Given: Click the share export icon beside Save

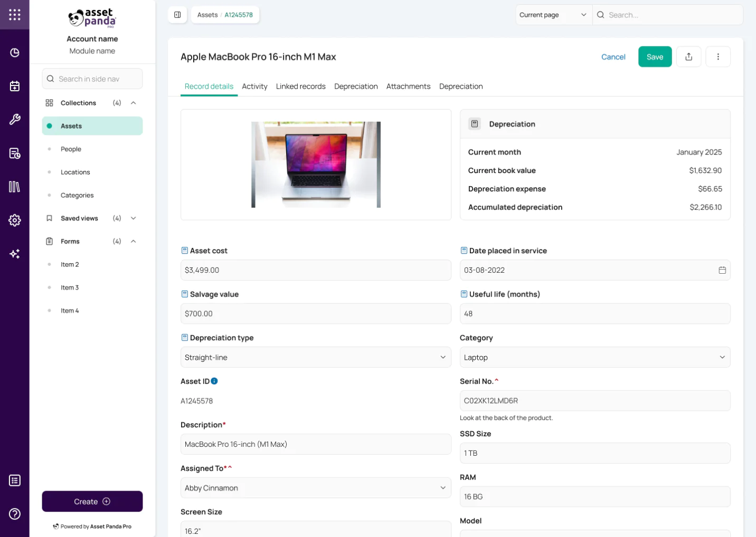Looking at the screenshot, I should pos(689,57).
